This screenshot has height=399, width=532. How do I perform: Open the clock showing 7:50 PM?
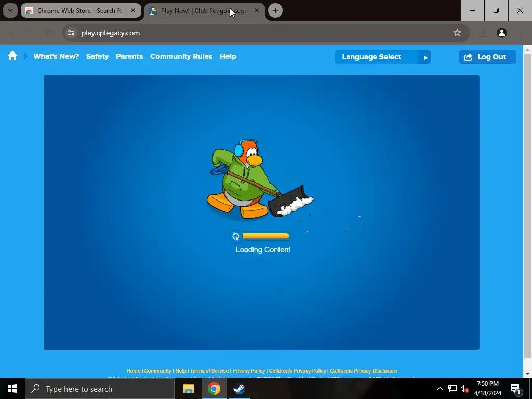pyautogui.click(x=487, y=389)
